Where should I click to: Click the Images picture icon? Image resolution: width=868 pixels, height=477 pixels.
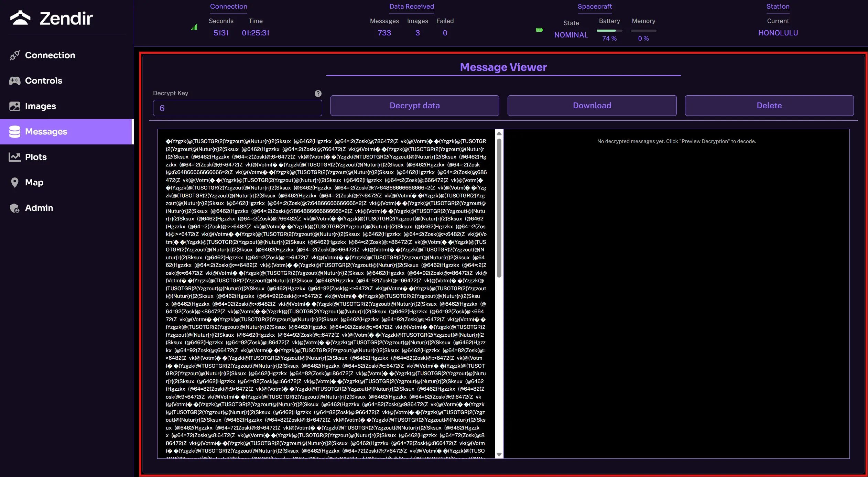[x=14, y=106]
